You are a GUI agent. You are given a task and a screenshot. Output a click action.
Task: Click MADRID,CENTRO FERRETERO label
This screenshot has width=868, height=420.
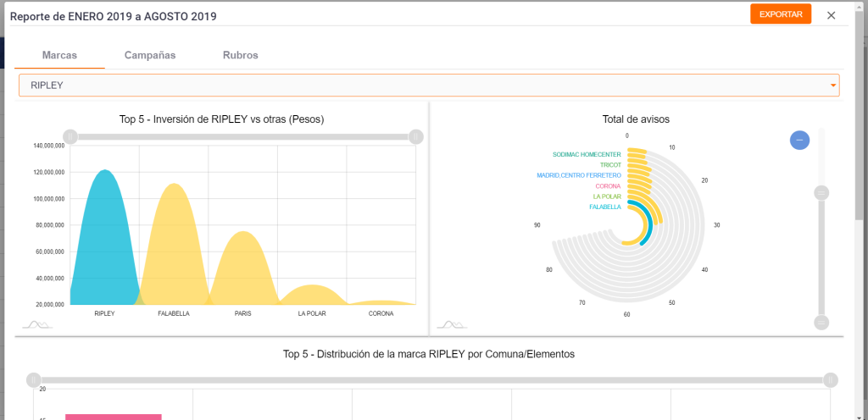[579, 175]
